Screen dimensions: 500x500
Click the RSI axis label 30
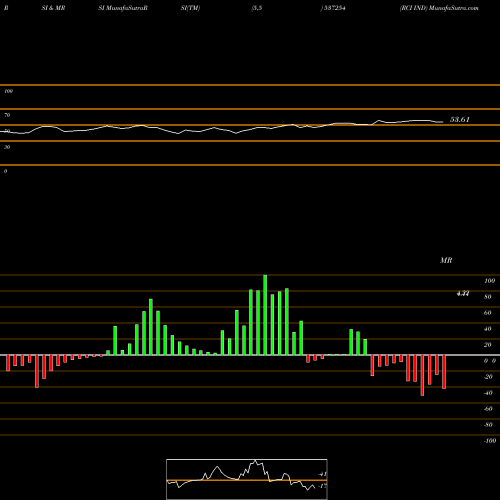[x=7, y=147]
